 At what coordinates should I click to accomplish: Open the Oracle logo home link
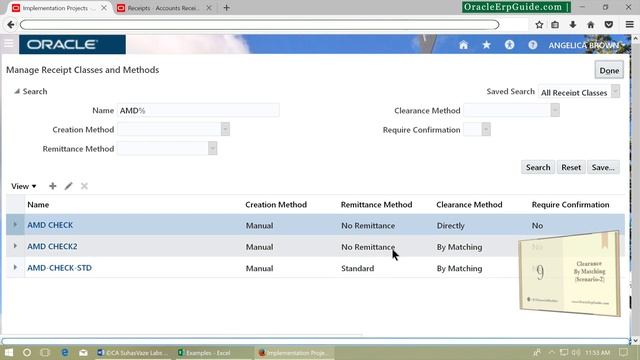[72, 44]
